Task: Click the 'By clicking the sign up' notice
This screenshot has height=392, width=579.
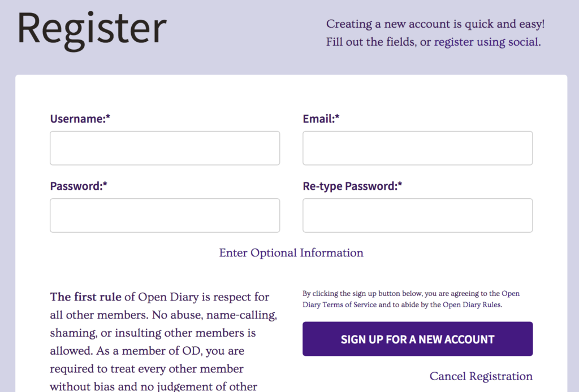Action: (411, 299)
